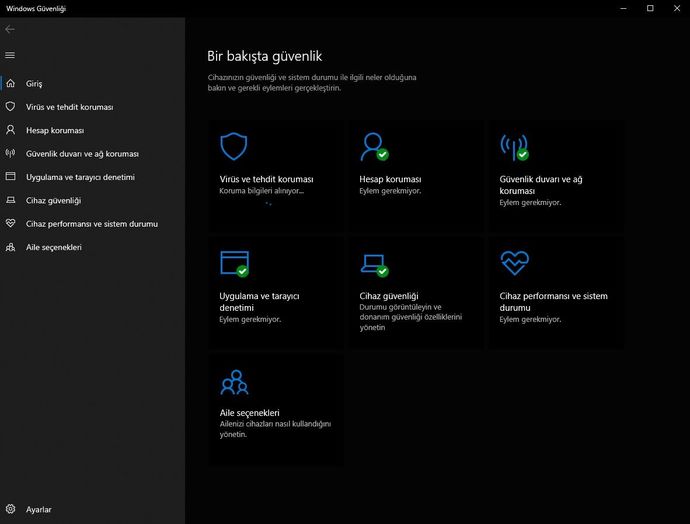The width and height of the screenshot is (690, 524).
Task: Open the Cihaz güvenliği tile title
Action: pyautogui.click(x=389, y=296)
